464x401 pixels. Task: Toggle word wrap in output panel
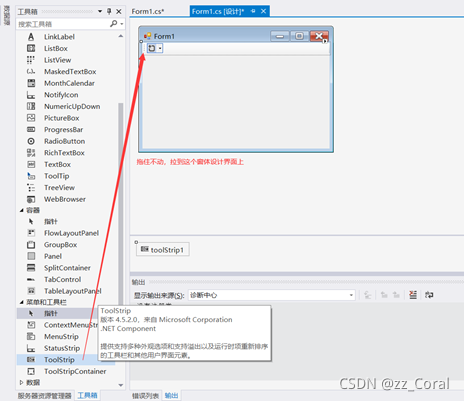click(429, 295)
